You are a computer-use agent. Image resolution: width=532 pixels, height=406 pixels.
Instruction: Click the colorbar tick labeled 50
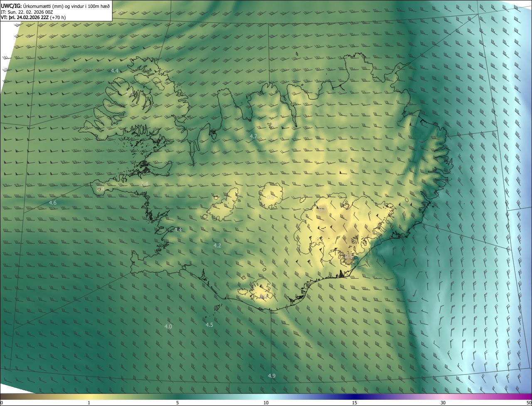(529, 403)
